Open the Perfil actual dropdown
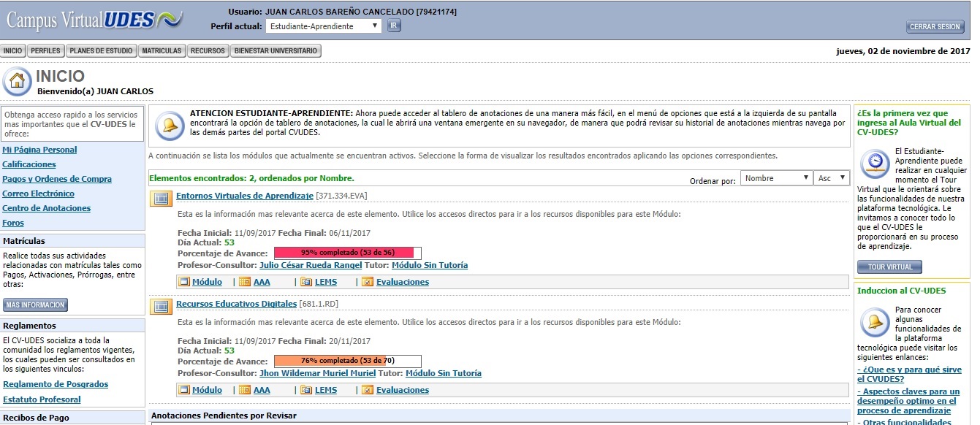Screen dimensions: 980x425 [x=323, y=26]
